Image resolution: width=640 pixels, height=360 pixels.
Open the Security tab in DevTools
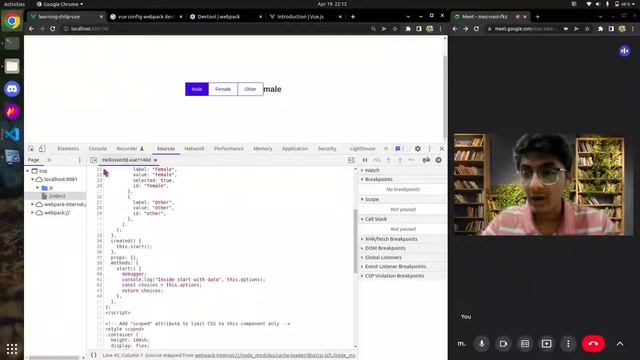[327, 149]
